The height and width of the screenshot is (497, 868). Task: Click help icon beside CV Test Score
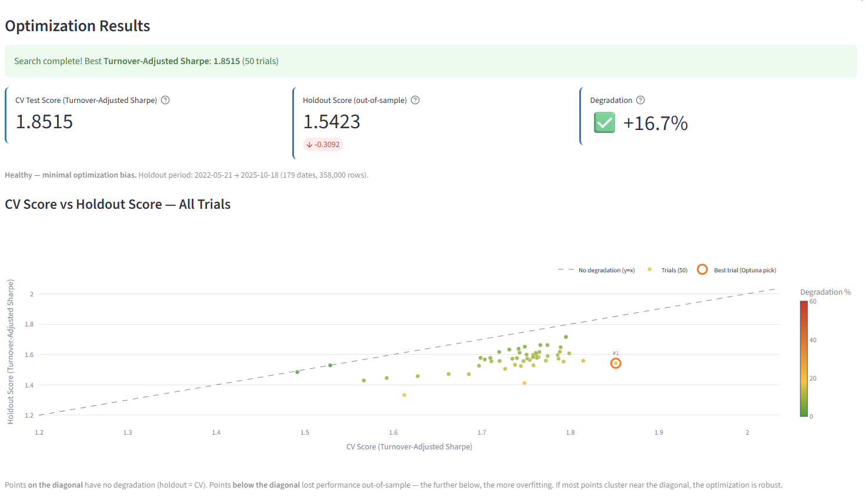click(x=165, y=100)
